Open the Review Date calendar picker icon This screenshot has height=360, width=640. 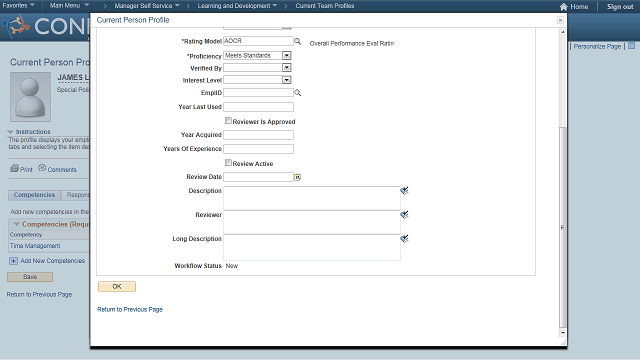point(298,177)
